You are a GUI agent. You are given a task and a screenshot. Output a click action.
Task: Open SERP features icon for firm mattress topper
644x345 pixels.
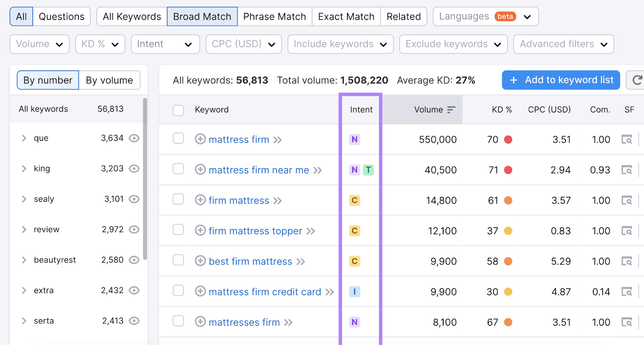coord(627,231)
